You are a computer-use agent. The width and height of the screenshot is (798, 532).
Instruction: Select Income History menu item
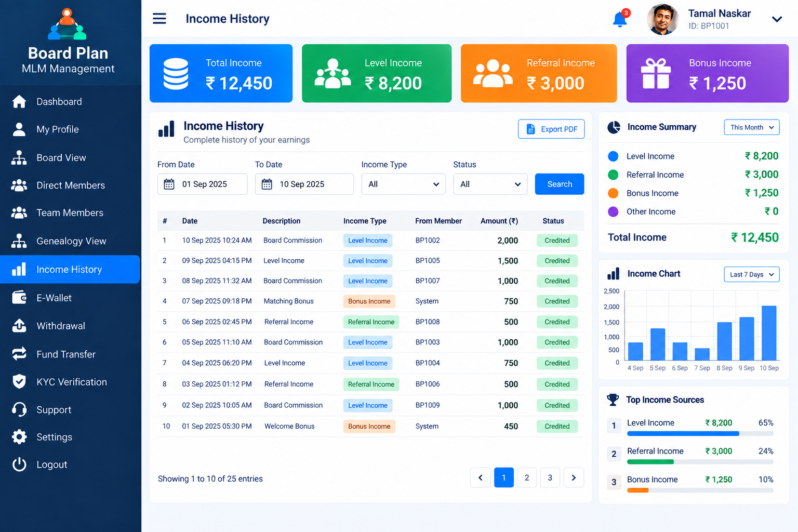70,269
